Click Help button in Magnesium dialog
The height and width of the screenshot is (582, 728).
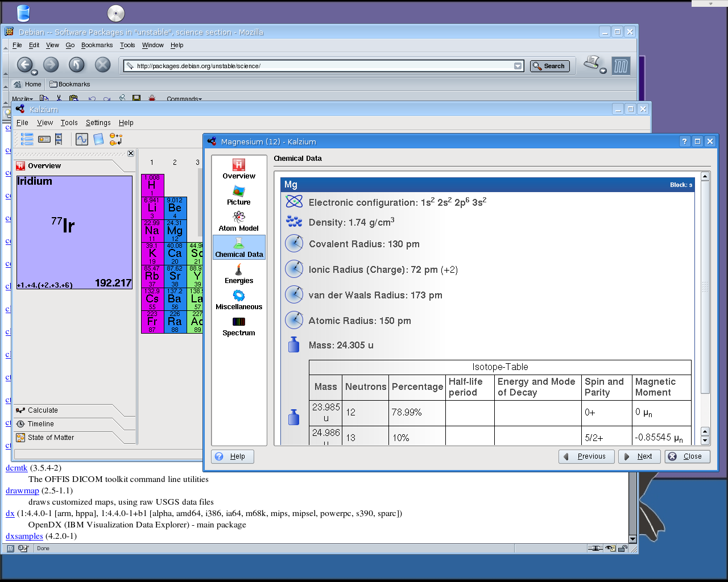pos(233,456)
